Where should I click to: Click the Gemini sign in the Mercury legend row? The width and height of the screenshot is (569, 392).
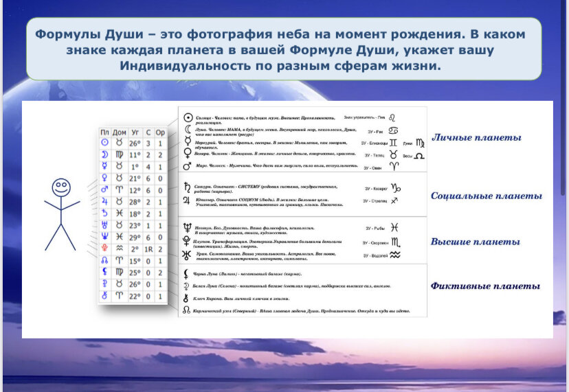pyautogui.click(x=394, y=143)
